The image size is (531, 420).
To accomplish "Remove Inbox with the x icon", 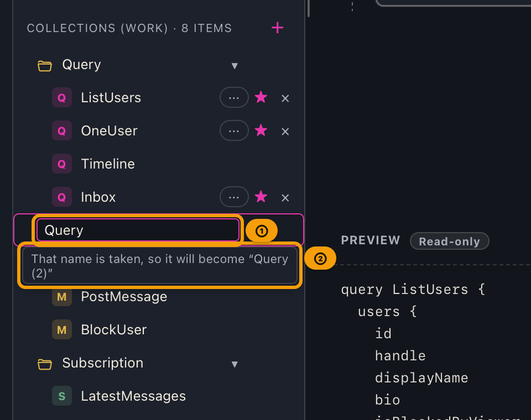I will (285, 198).
